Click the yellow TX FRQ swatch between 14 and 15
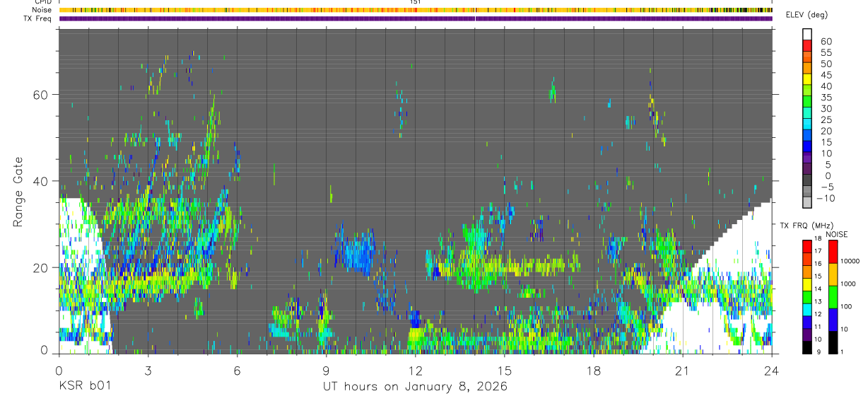868x401 pixels. [x=807, y=284]
